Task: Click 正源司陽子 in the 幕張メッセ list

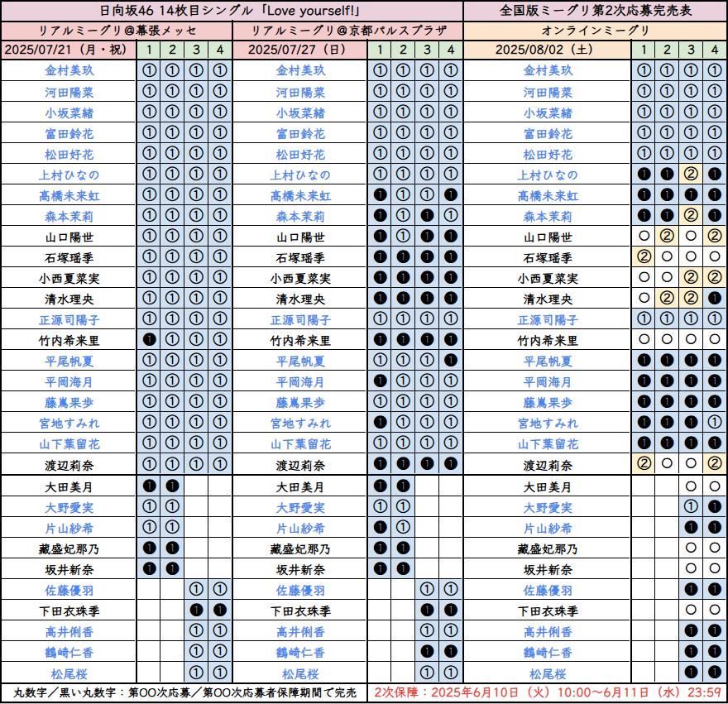Action: click(x=69, y=319)
